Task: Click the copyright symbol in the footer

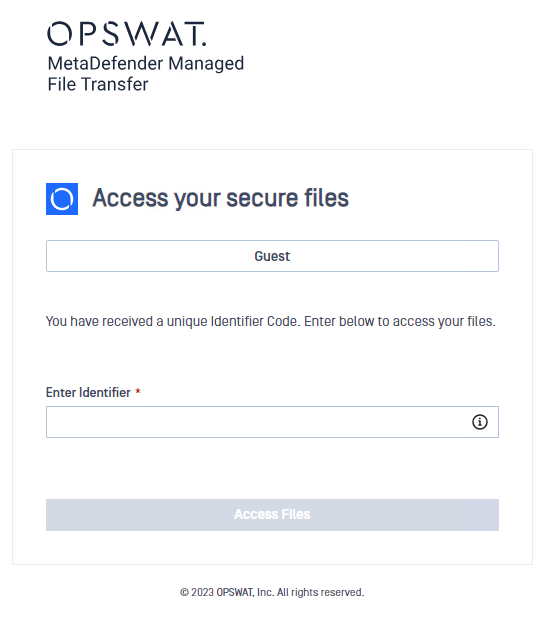Action: (184, 592)
